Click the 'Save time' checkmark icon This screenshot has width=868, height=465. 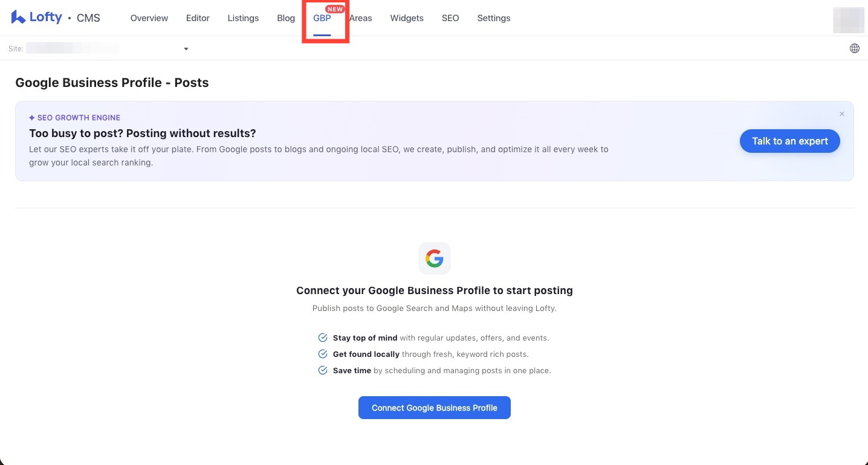[x=323, y=370]
